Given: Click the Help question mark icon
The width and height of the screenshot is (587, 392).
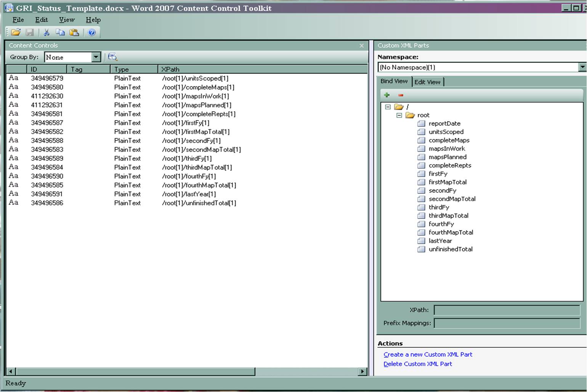Looking at the screenshot, I should (x=92, y=32).
